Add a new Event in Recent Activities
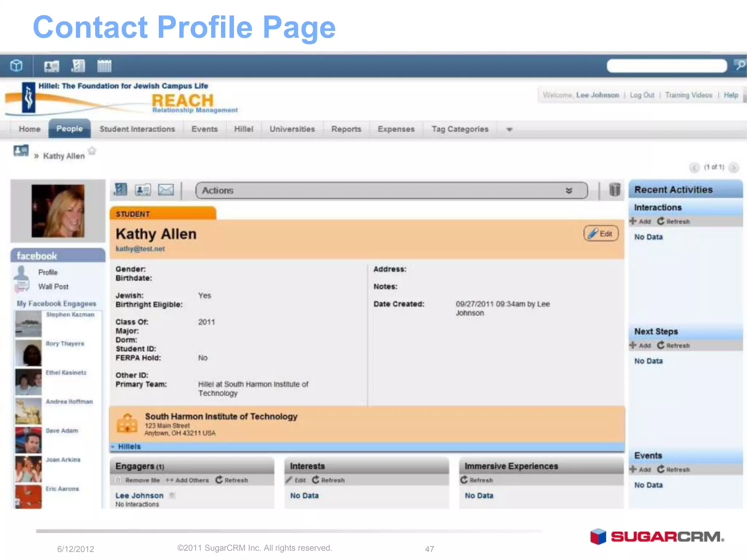 coord(640,470)
